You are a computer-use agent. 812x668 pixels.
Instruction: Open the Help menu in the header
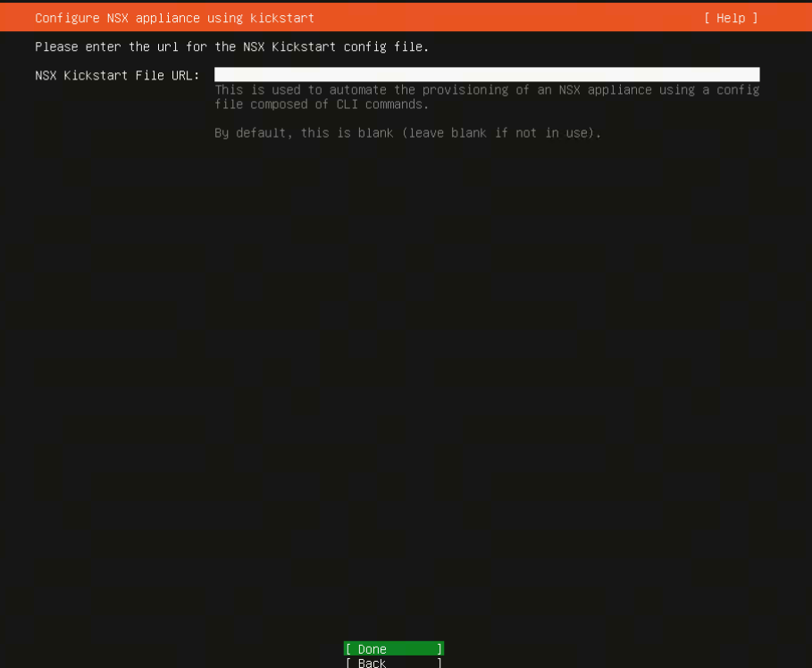pyautogui.click(x=730, y=18)
